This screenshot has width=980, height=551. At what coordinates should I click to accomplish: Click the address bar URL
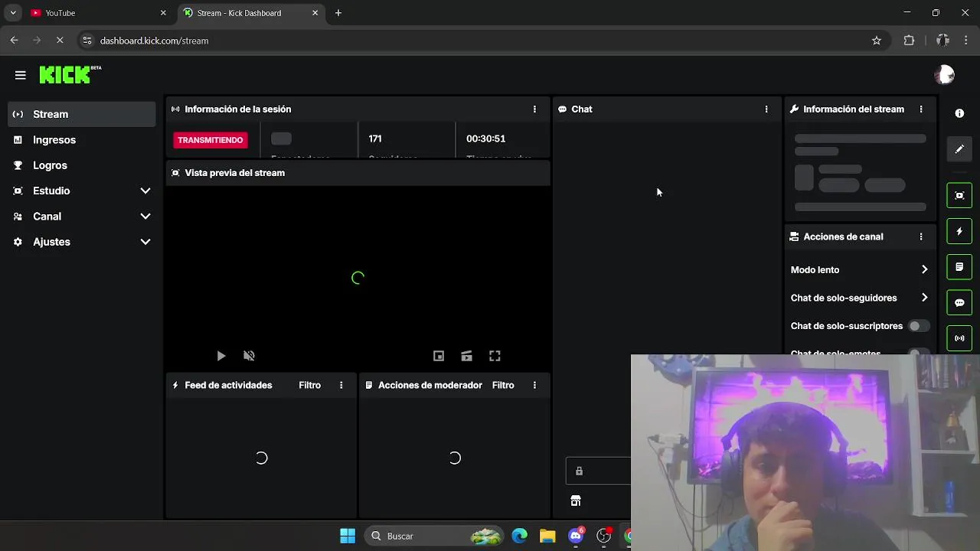tap(155, 41)
